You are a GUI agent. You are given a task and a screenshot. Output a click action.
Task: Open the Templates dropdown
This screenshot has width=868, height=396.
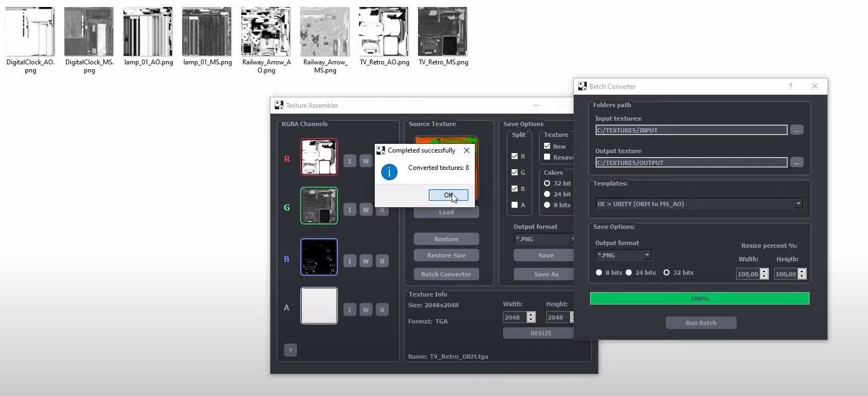[x=699, y=204]
